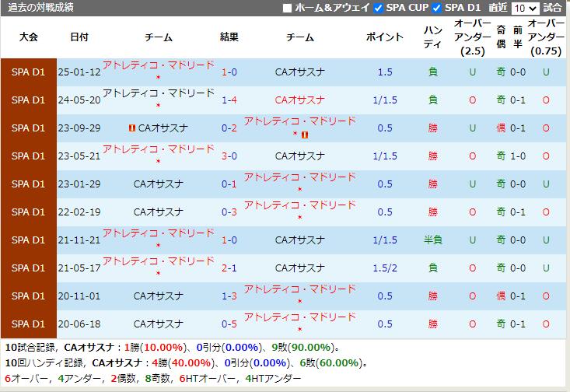Click the red card icon next to CAオサスナ on 23-09-29

point(132,128)
